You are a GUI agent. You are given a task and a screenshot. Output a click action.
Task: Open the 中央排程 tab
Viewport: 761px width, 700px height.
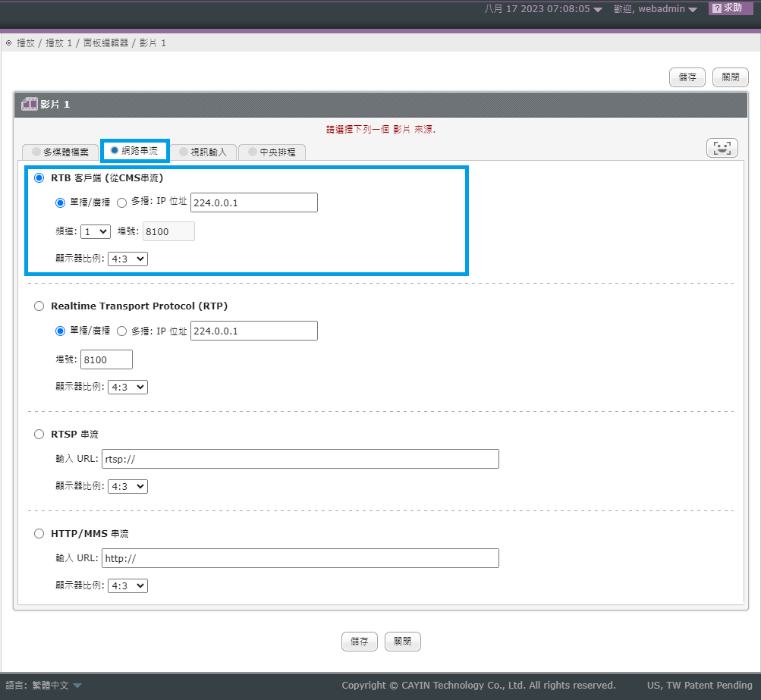tap(272, 152)
